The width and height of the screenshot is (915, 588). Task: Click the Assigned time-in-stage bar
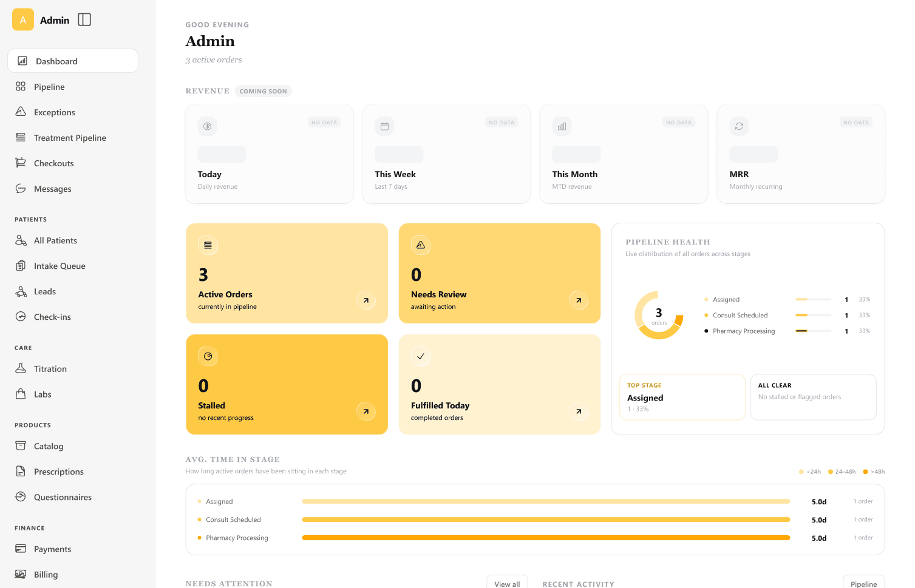pos(546,501)
